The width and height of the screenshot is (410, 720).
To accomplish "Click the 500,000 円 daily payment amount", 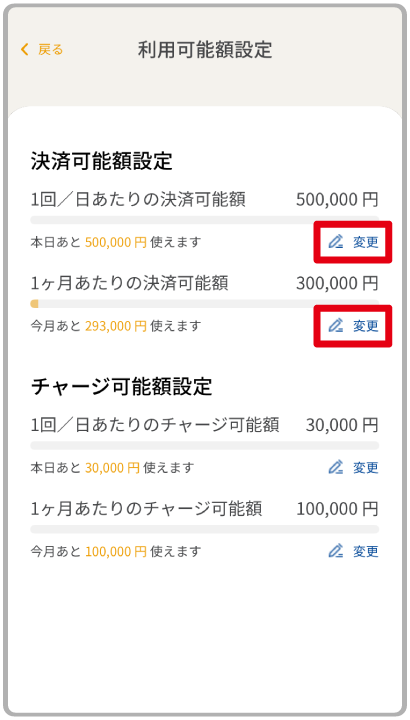I will pos(337,200).
